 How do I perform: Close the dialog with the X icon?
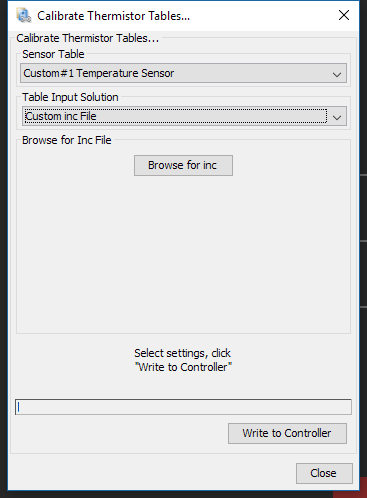(344, 15)
